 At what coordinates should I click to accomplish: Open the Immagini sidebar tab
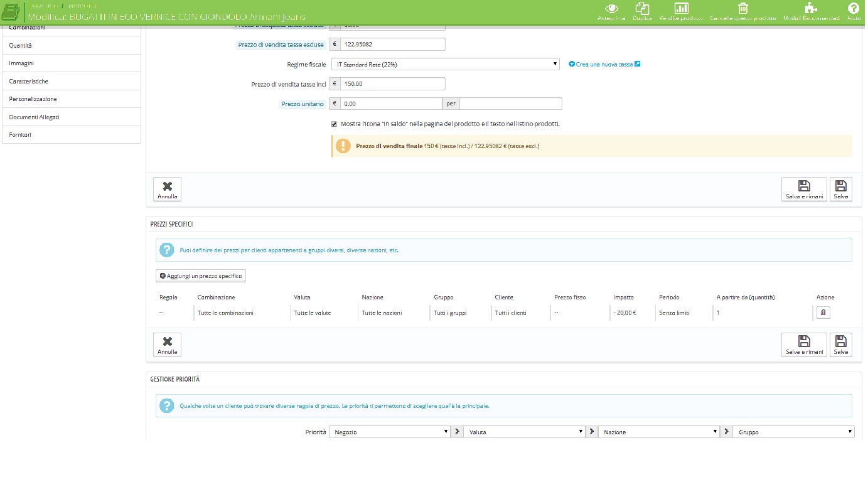coord(71,63)
